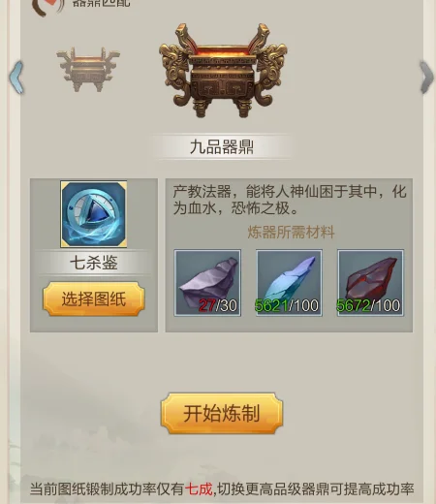Inspect the dark red ore material icon

pyautogui.click(x=370, y=283)
